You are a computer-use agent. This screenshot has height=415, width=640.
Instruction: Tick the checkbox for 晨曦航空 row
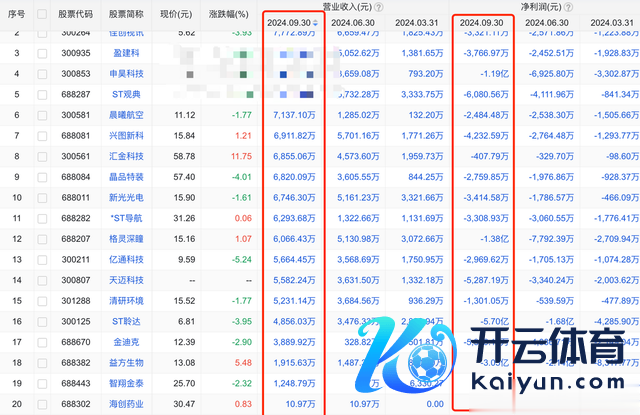click(x=42, y=116)
